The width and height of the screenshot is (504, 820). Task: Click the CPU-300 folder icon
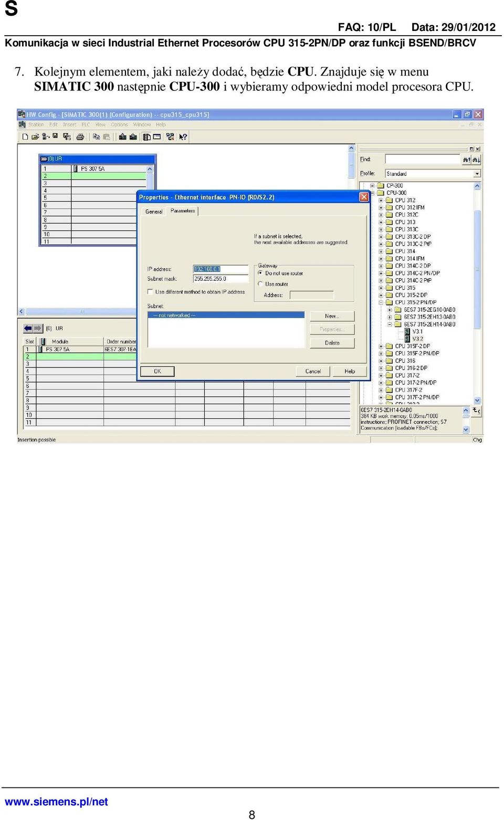[x=381, y=193]
